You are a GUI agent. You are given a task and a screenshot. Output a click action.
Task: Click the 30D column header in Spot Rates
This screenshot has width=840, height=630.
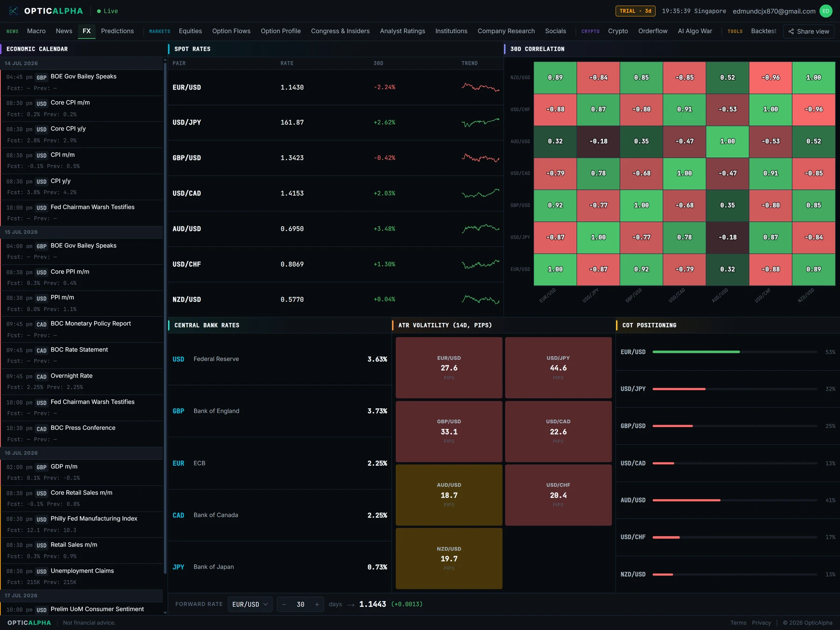(378, 63)
